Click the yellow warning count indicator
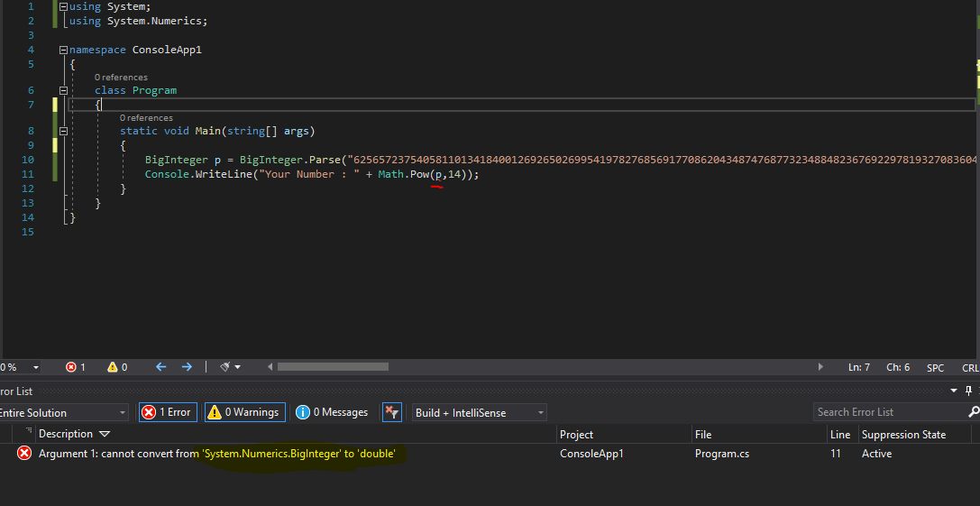This screenshot has width=980, height=506. [x=117, y=367]
